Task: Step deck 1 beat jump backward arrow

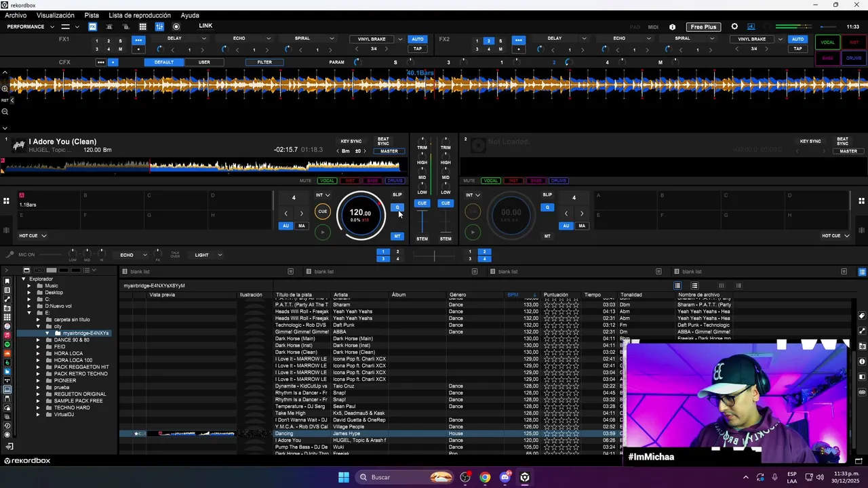Action: (285, 213)
